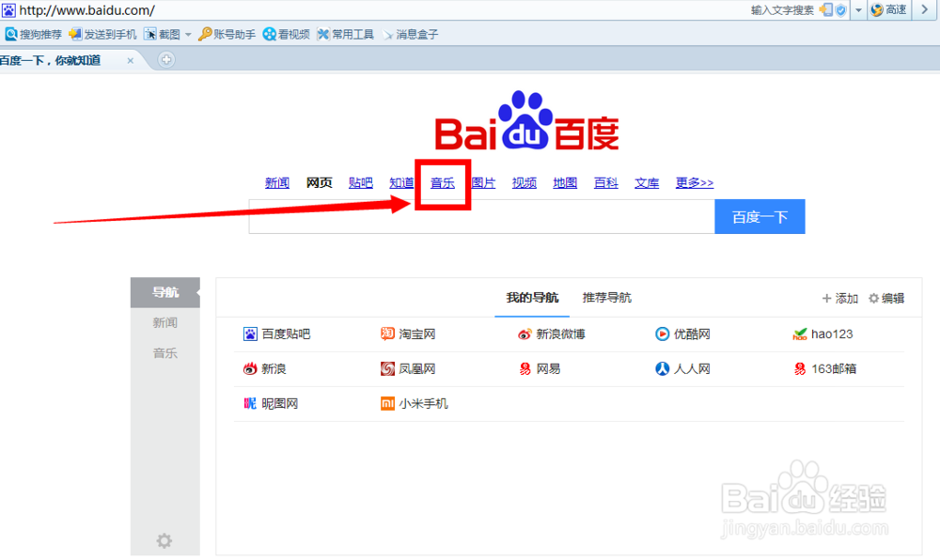Open 凤凰网 shortcut
This screenshot has width=940, height=560.
click(408, 369)
